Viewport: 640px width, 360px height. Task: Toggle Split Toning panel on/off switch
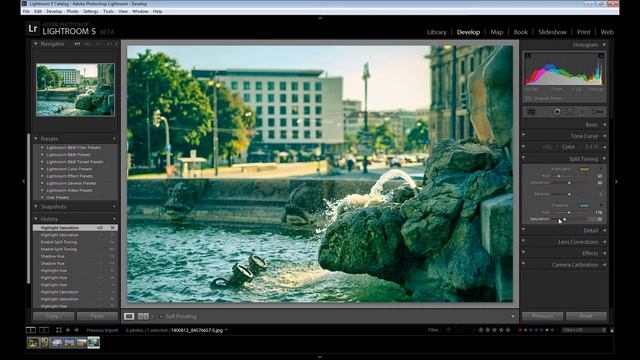click(x=524, y=157)
